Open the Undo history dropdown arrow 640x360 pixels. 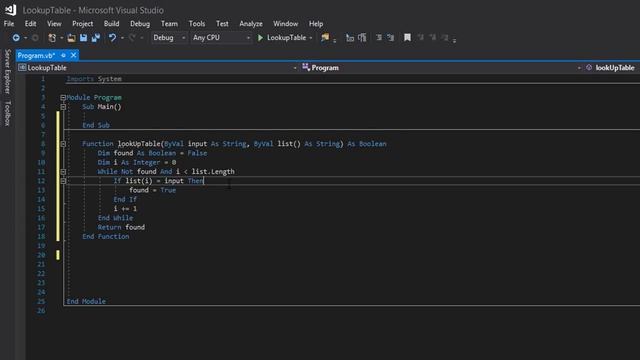(122, 38)
